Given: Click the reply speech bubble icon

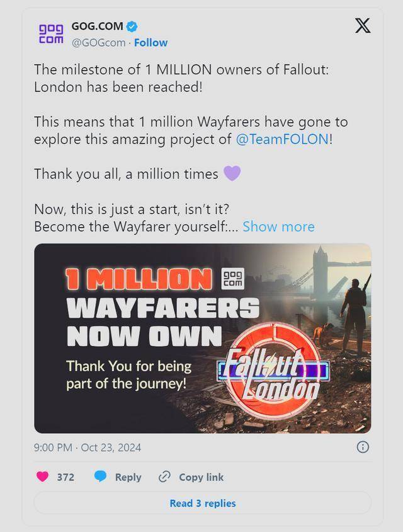Looking at the screenshot, I should coord(100,477).
